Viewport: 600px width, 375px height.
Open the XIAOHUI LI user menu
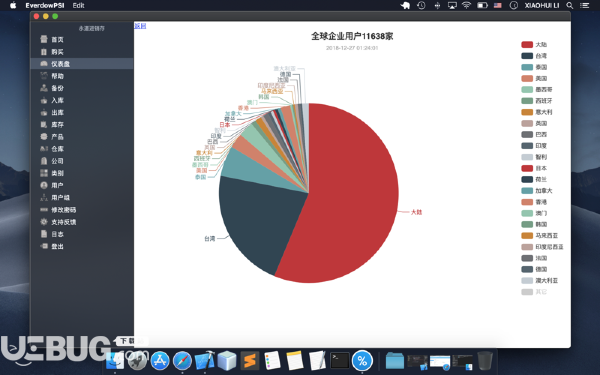pyautogui.click(x=542, y=5)
